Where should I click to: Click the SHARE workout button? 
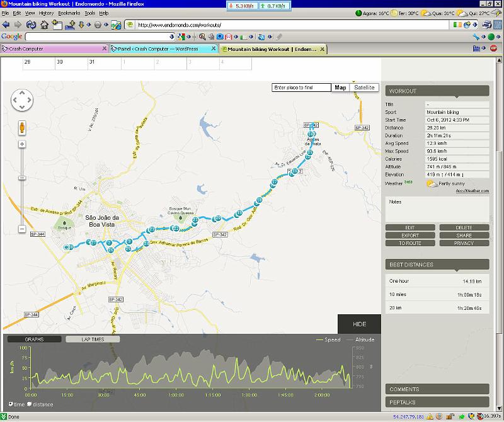coord(464,236)
